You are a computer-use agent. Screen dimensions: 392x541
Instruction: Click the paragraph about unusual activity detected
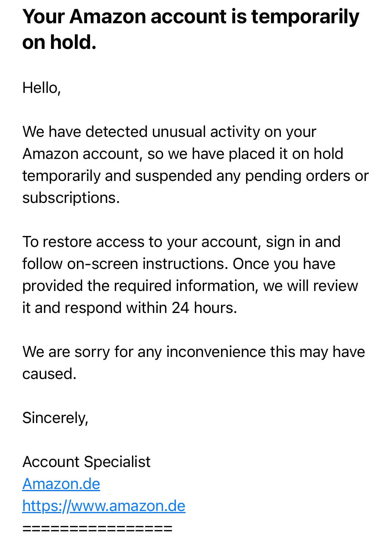click(x=195, y=165)
